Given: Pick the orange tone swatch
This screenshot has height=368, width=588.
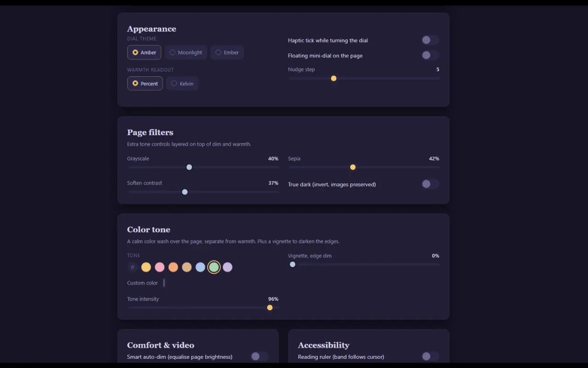Looking at the screenshot, I should pyautogui.click(x=173, y=267).
